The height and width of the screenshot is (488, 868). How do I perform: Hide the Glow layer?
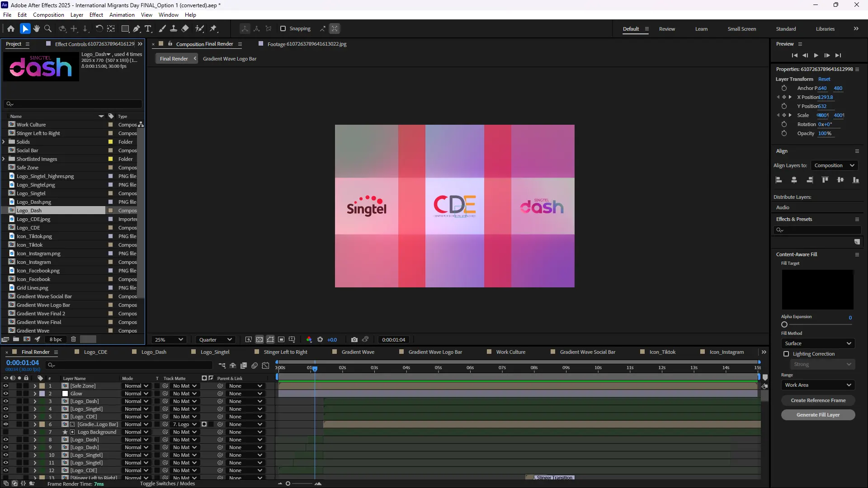(x=5, y=394)
